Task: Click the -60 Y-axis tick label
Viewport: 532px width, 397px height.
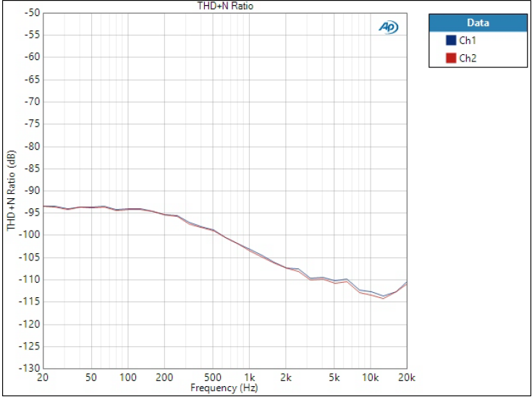Action: (32, 57)
